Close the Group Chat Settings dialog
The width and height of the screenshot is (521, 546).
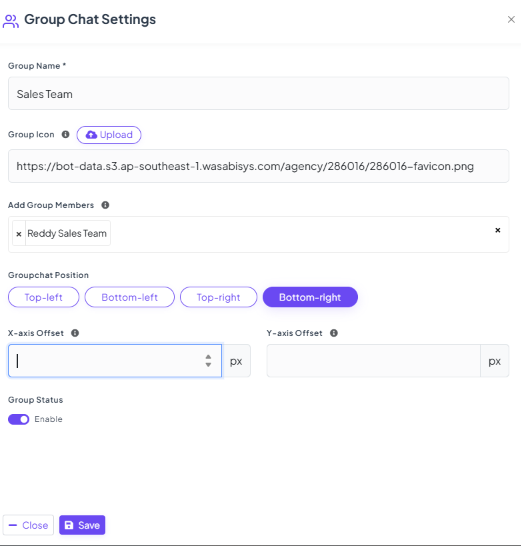point(511,20)
